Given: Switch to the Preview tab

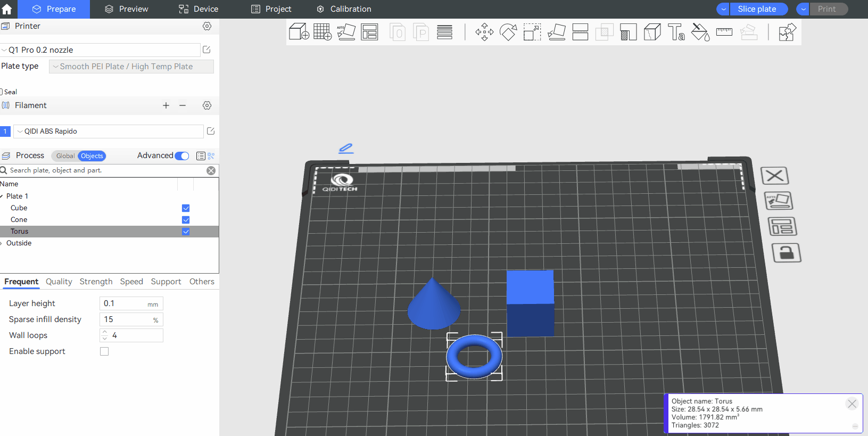Looking at the screenshot, I should 127,9.
